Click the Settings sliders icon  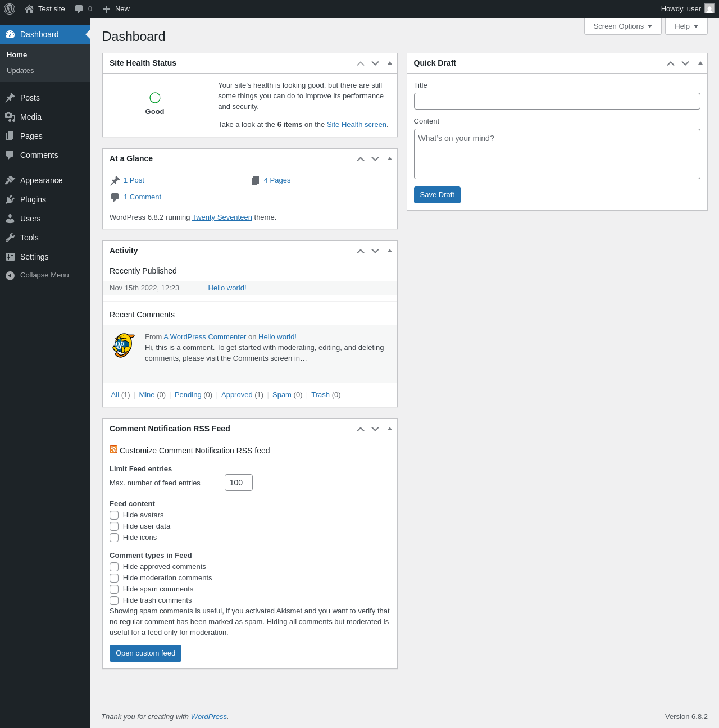10,257
